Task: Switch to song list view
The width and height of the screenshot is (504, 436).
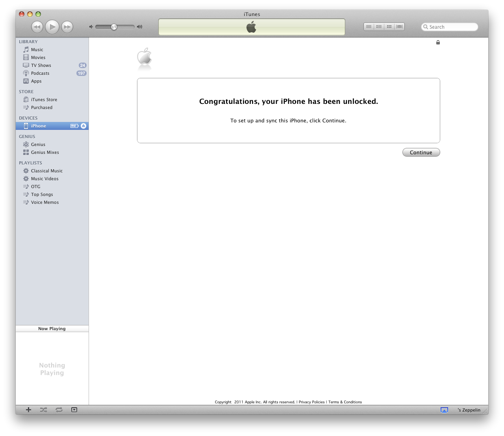Action: (369, 27)
